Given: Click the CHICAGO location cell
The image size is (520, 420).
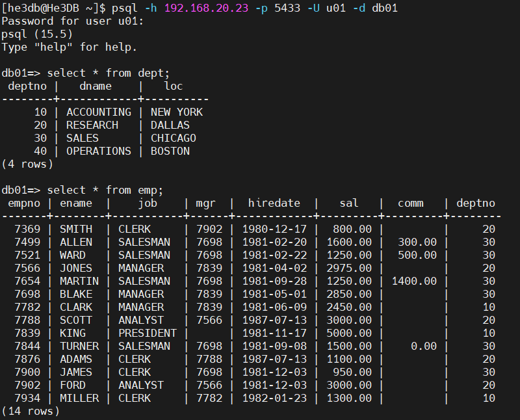Looking at the screenshot, I should point(174,138).
